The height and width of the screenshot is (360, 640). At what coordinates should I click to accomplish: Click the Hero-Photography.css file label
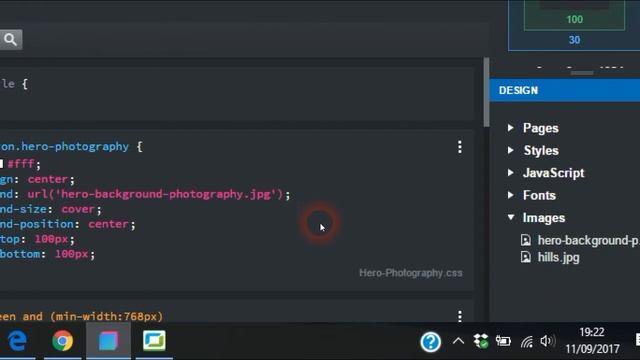(411, 273)
